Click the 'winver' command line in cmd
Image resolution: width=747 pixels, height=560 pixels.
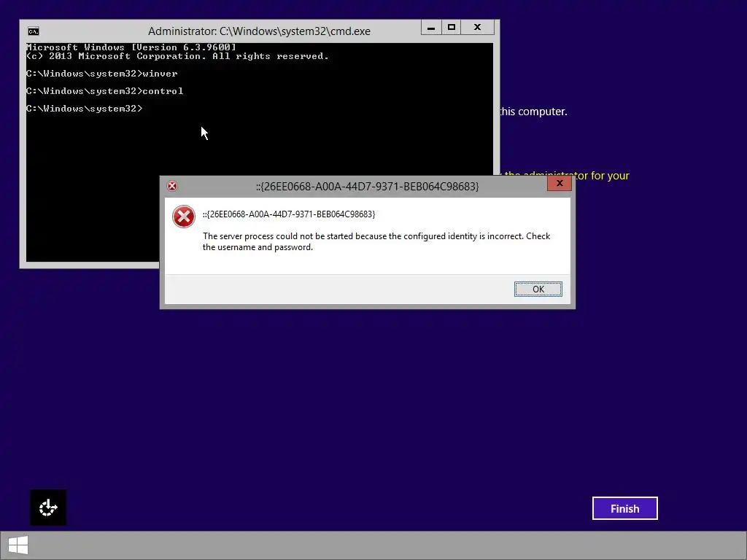pyautogui.click(x=102, y=74)
